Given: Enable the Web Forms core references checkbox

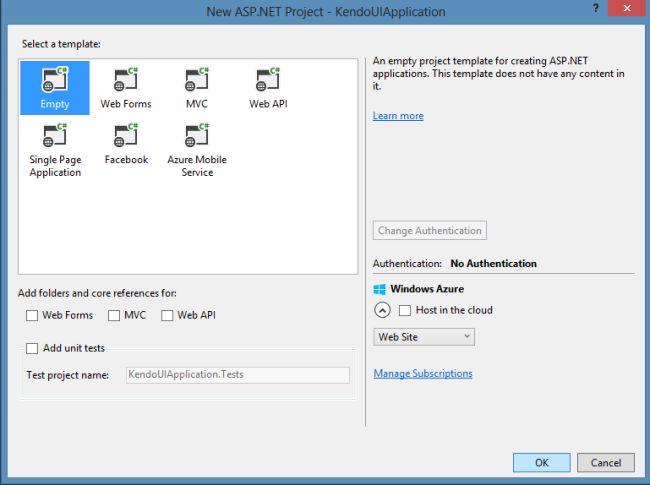Looking at the screenshot, I should [32, 315].
